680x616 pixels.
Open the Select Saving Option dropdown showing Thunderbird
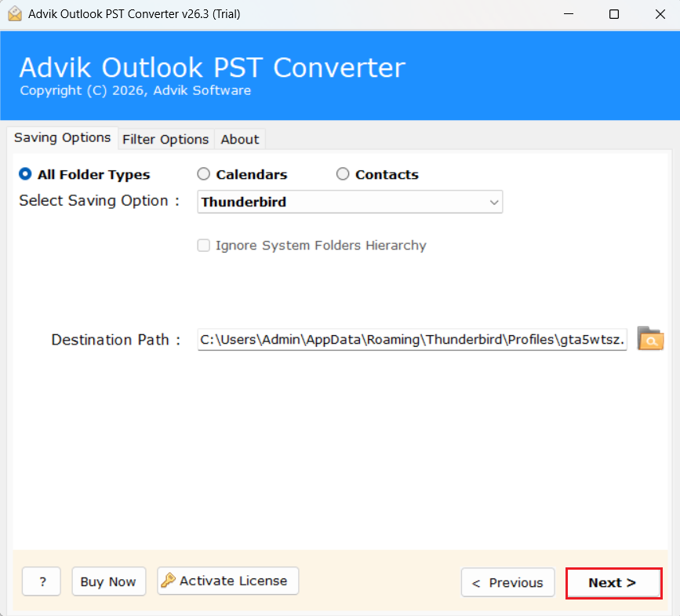350,202
